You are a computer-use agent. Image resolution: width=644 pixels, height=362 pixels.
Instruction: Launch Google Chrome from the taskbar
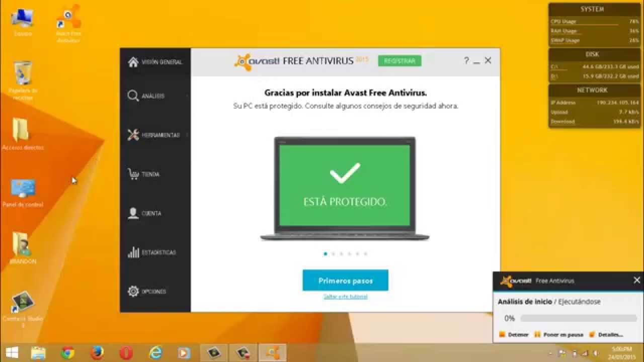[68, 353]
